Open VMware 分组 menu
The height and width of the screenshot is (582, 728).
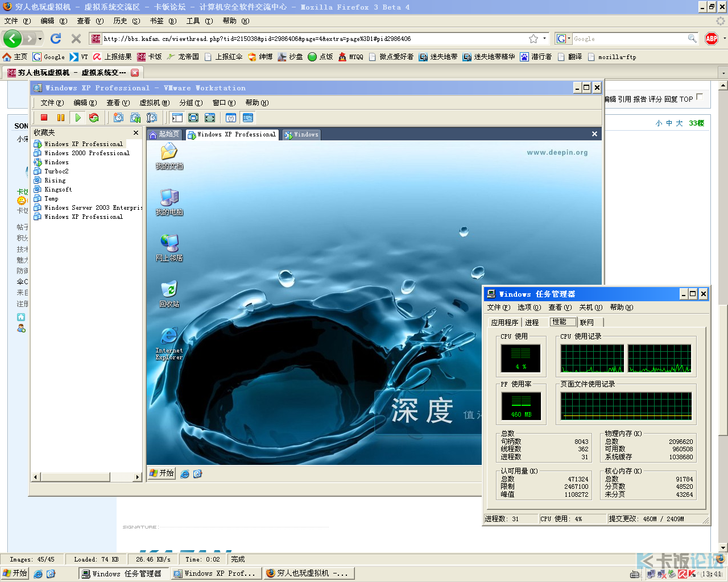point(191,103)
